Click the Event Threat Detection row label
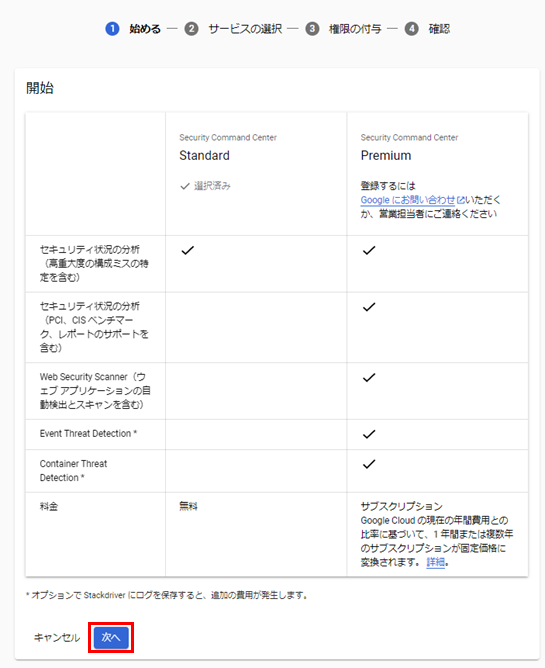The width and height of the screenshot is (545, 668). (x=88, y=434)
